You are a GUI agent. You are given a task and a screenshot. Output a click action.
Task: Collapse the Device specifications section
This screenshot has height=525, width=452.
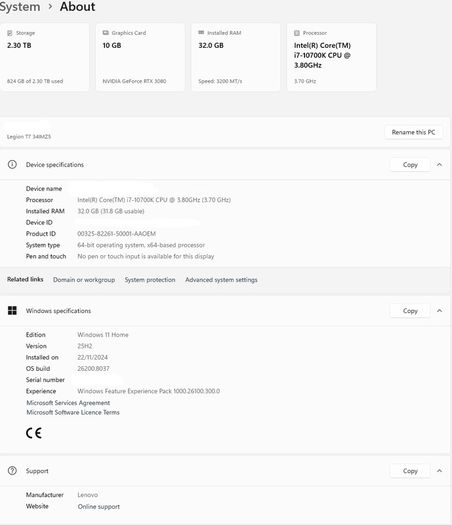[x=439, y=164]
